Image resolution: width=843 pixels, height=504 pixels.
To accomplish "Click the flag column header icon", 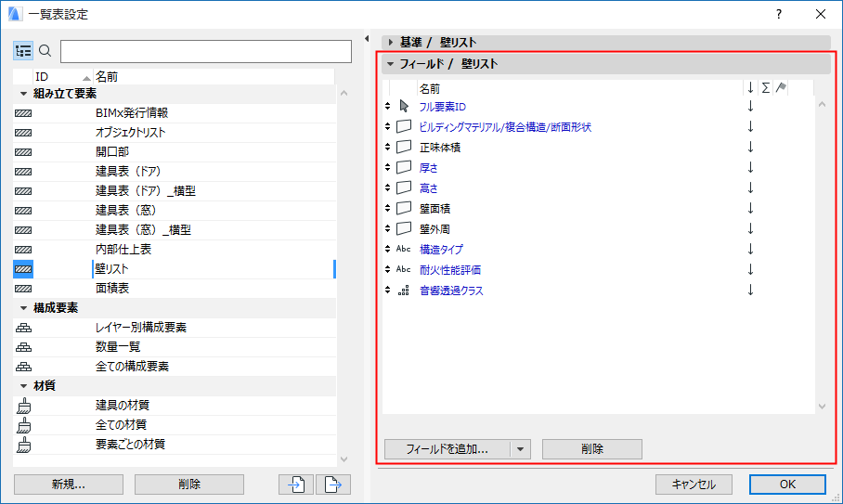I will (x=781, y=87).
